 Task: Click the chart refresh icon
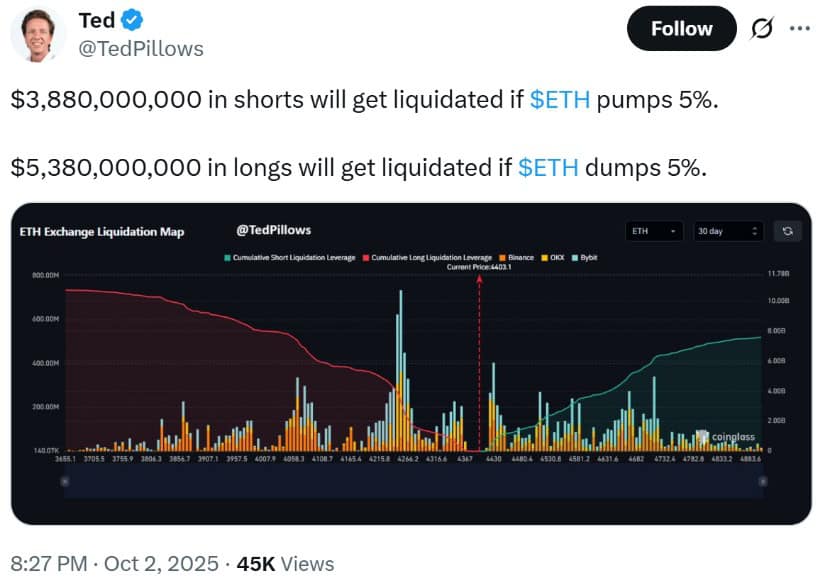point(787,231)
